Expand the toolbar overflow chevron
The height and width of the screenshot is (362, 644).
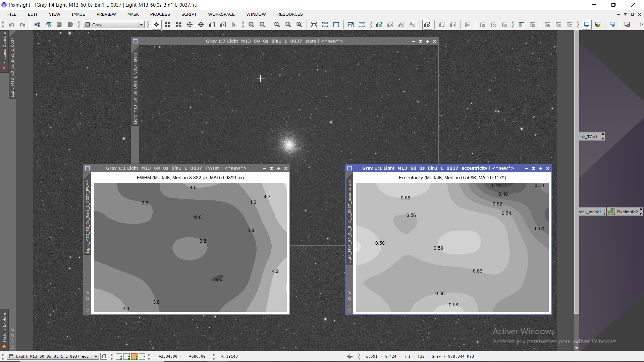(641, 25)
